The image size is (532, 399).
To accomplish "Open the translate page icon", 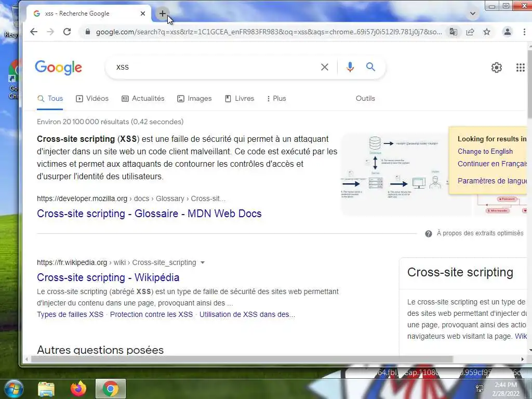I will pos(453,32).
